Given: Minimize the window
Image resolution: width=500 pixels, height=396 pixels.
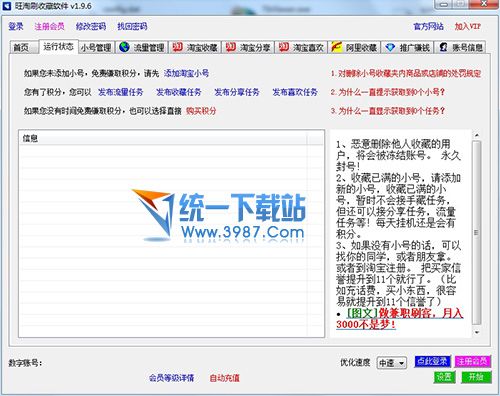Looking at the screenshot, I should 443,4.
